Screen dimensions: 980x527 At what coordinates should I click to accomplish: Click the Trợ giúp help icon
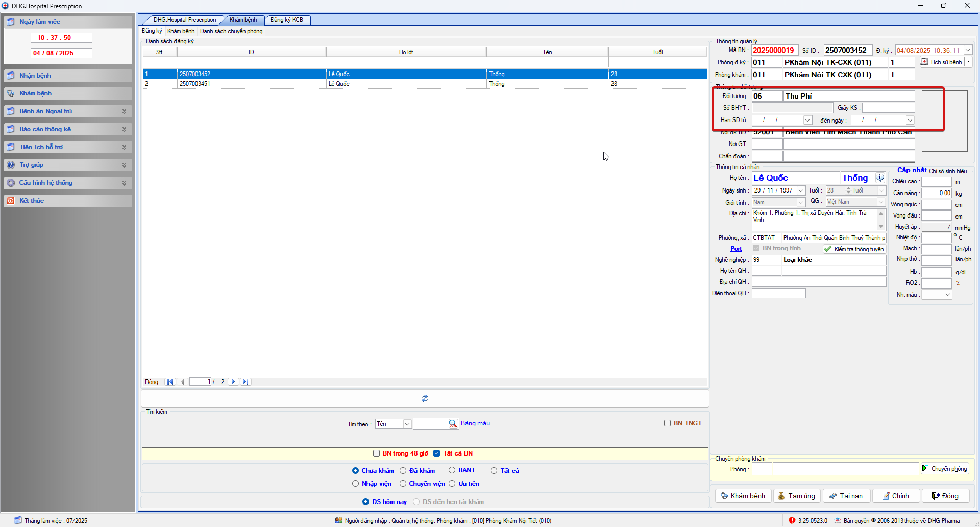pyautogui.click(x=11, y=165)
